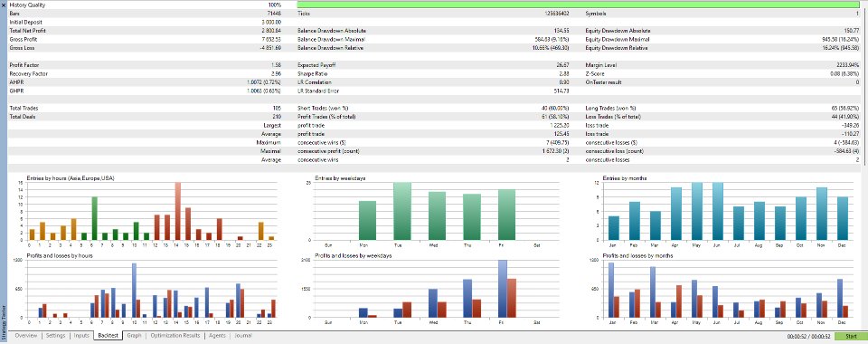Click the Total Trades label
This screenshot has width=868, height=344.
click(24, 109)
